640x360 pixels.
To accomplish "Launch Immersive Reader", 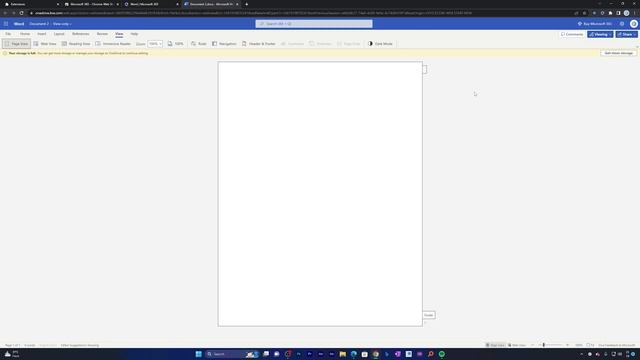I will tap(113, 44).
